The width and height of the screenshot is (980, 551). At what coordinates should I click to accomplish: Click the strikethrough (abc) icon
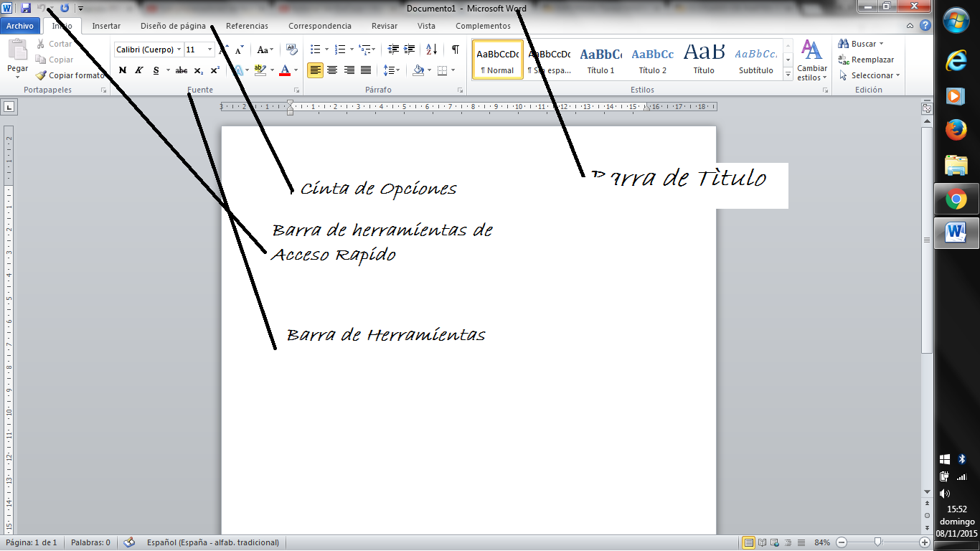tap(182, 70)
